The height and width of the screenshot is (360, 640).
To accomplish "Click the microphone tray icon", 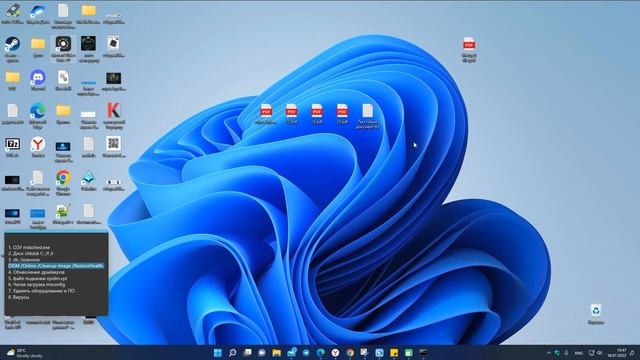I will pos(567,353).
